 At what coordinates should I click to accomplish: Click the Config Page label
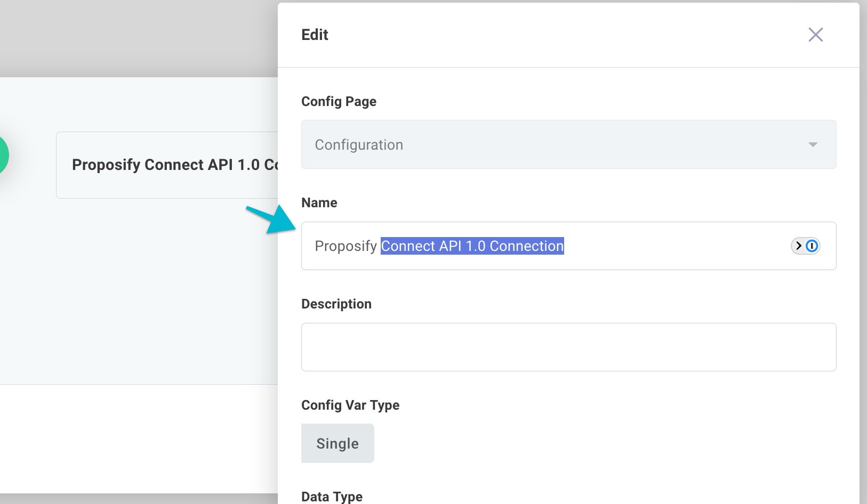click(x=339, y=101)
